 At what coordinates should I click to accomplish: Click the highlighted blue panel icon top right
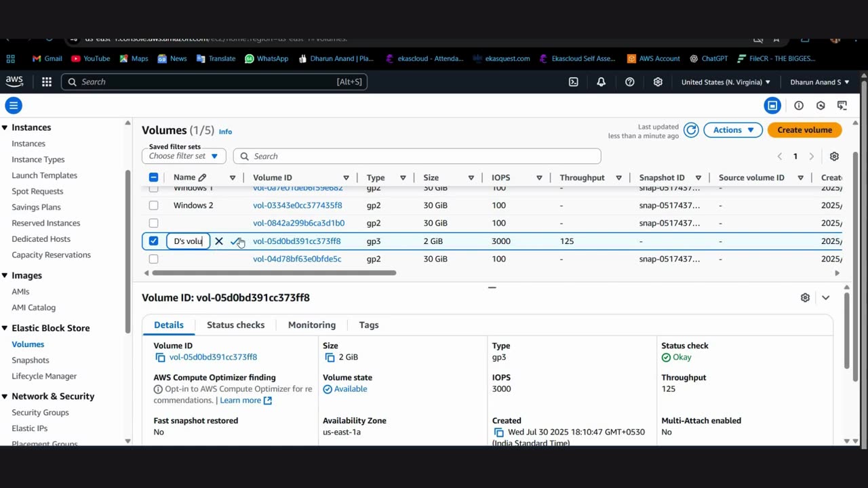point(772,106)
